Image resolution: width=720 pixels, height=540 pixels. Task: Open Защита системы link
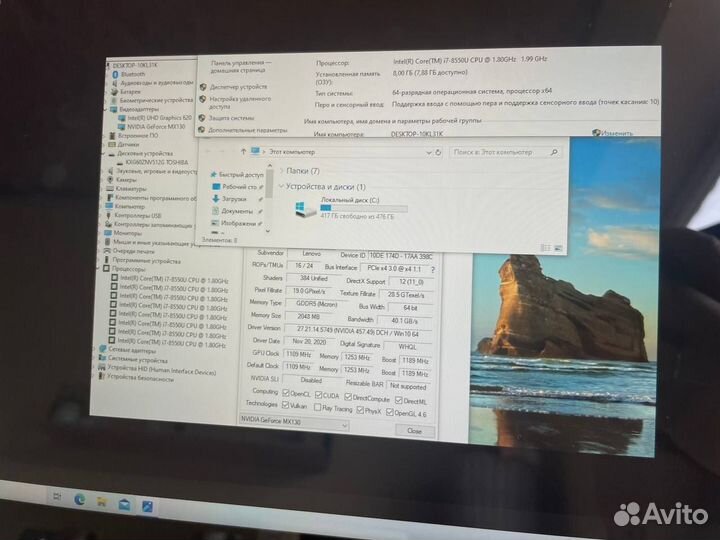[x=231, y=118]
